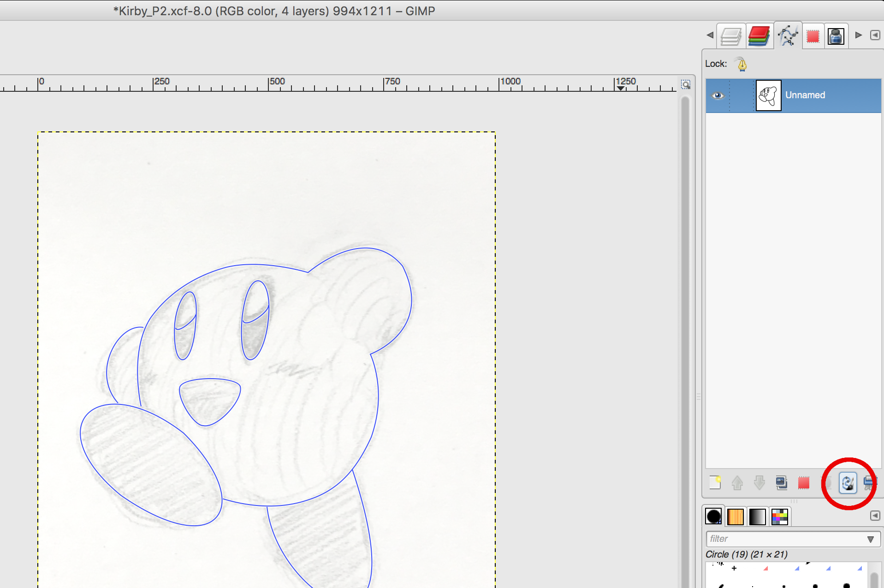
Task: Select the Paths tab in the dock
Action: 788,36
